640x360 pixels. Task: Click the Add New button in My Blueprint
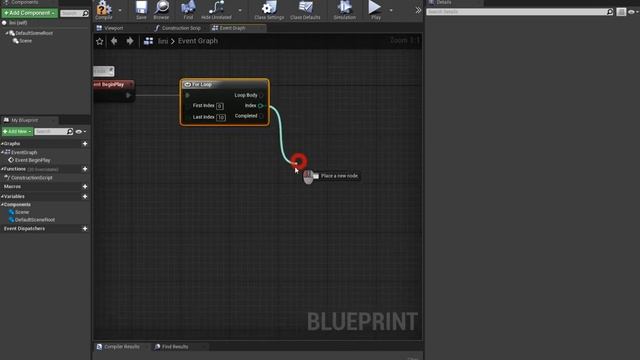pyautogui.click(x=17, y=131)
